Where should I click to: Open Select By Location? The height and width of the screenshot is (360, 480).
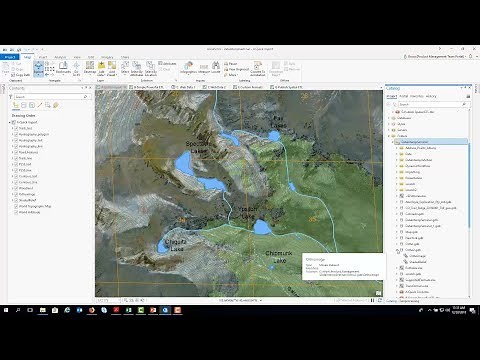pos(151,68)
